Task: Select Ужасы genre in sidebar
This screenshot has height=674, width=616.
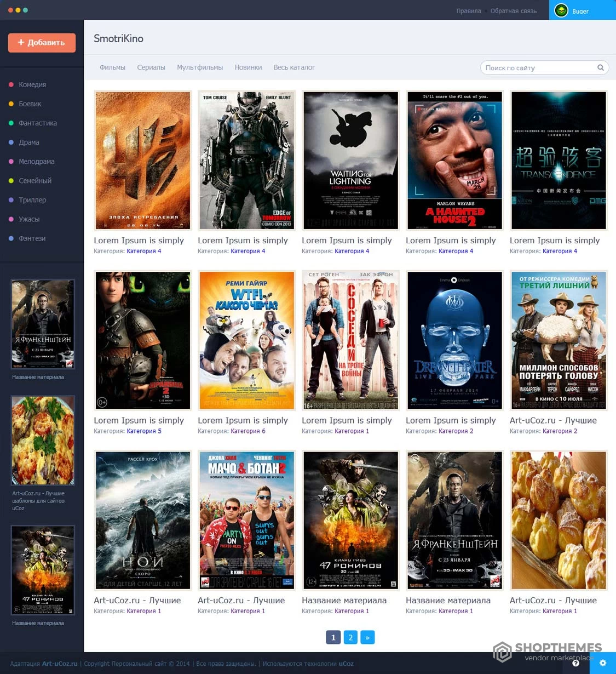Action: pyautogui.click(x=29, y=219)
